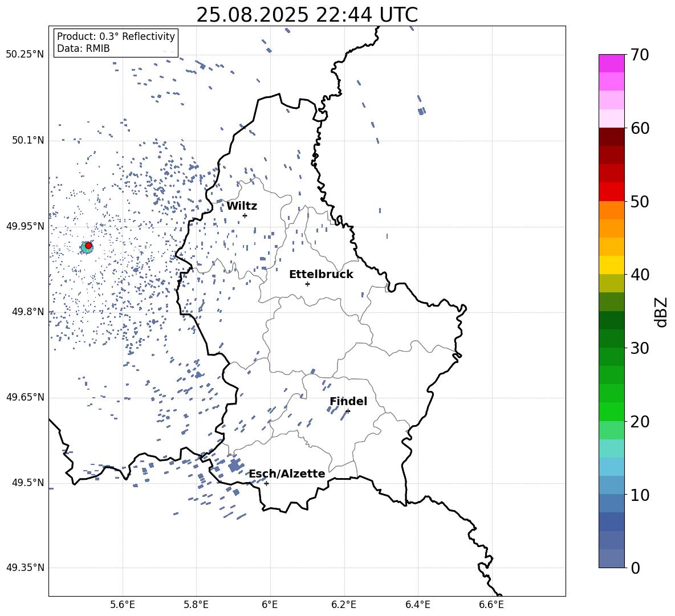Image resolution: width=675 pixels, height=616 pixels.
Task: Click the colorbar tick label 10
Action: point(640,495)
